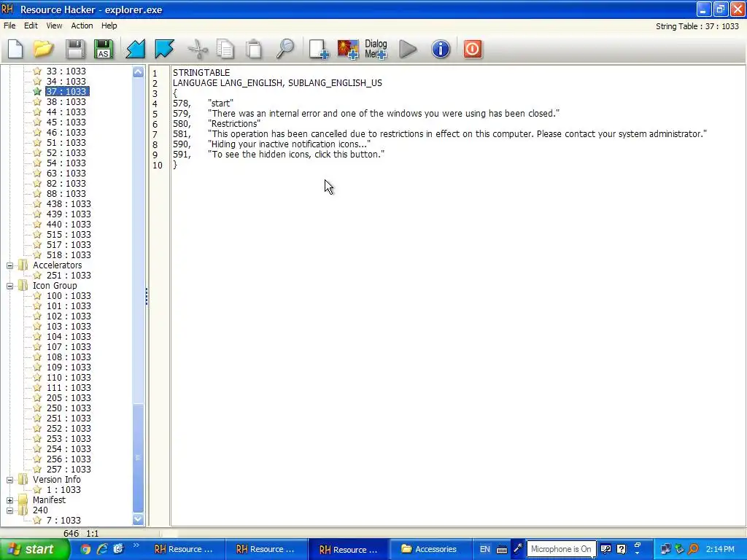Click the first blue flag toolbar icon
This screenshot has width=747, height=560.
click(x=136, y=49)
